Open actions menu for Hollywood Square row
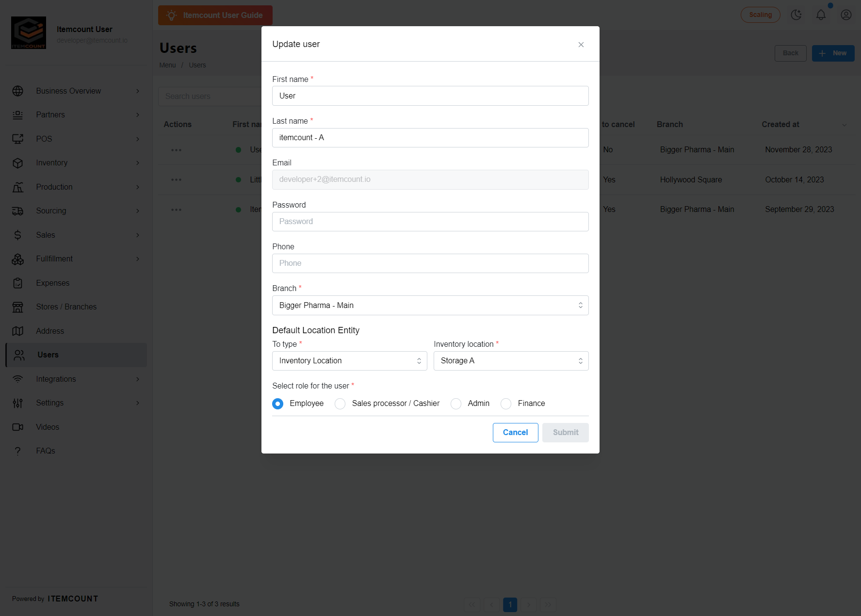This screenshot has height=616, width=861. [x=176, y=180]
